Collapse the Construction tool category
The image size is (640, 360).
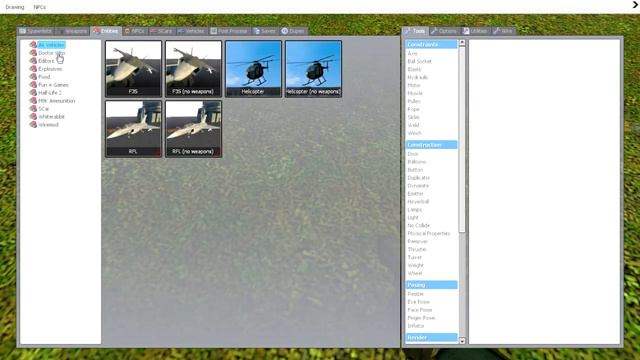(x=431, y=145)
